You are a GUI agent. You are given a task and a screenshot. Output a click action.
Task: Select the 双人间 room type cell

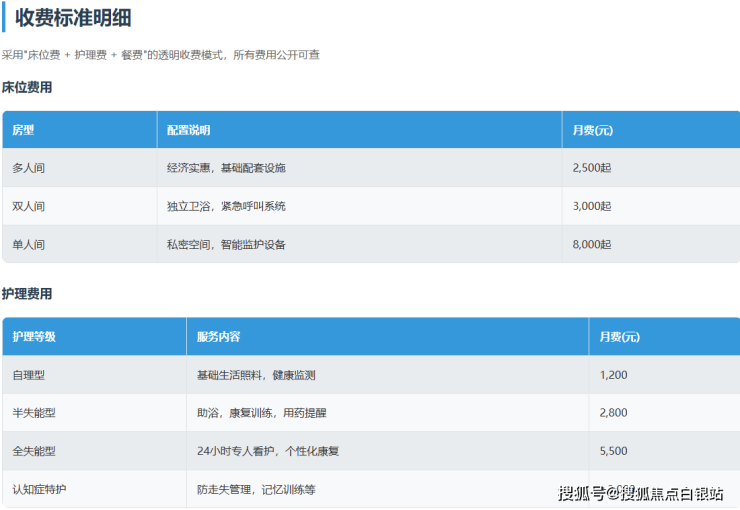[x=28, y=206]
